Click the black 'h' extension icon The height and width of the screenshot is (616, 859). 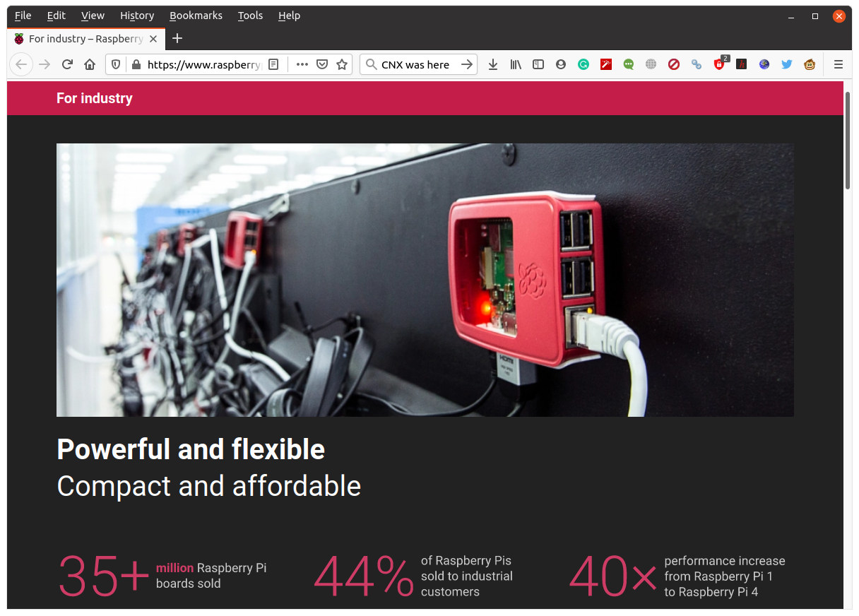point(742,64)
